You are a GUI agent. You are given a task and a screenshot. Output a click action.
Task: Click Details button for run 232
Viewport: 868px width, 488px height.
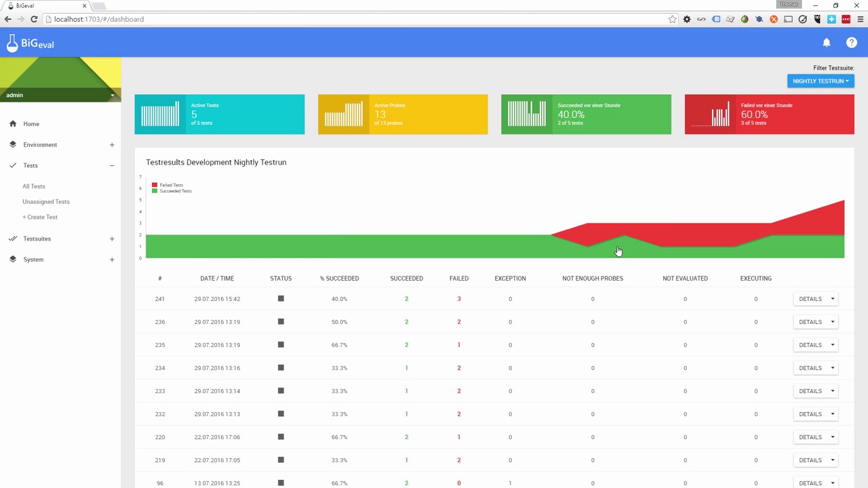810,414
